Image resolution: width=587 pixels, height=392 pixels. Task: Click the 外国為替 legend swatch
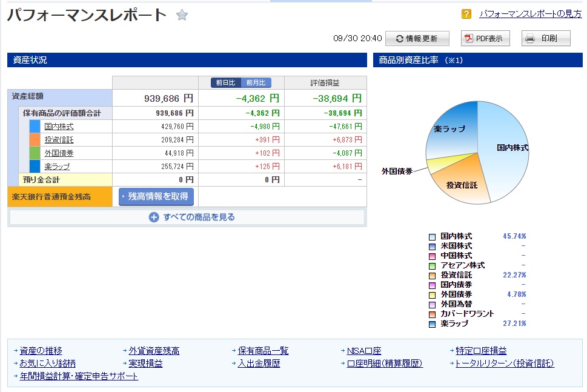432,305
